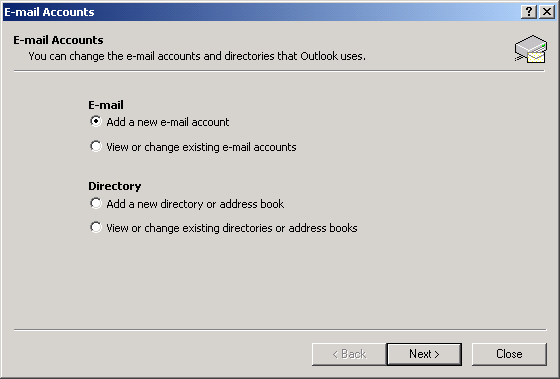Image resolution: width=560 pixels, height=379 pixels.
Task: Click the bold E-mail section heading
Action: coord(106,105)
